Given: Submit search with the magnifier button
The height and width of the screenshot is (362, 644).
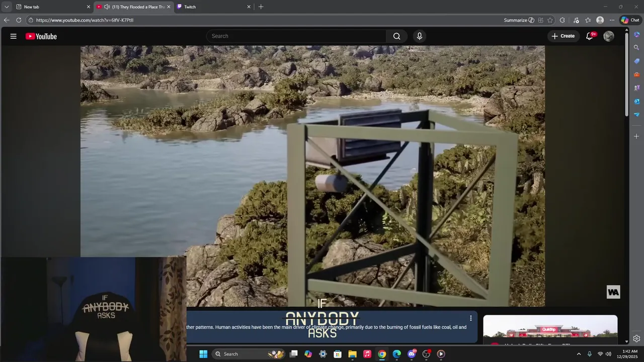Looking at the screenshot, I should tap(397, 36).
